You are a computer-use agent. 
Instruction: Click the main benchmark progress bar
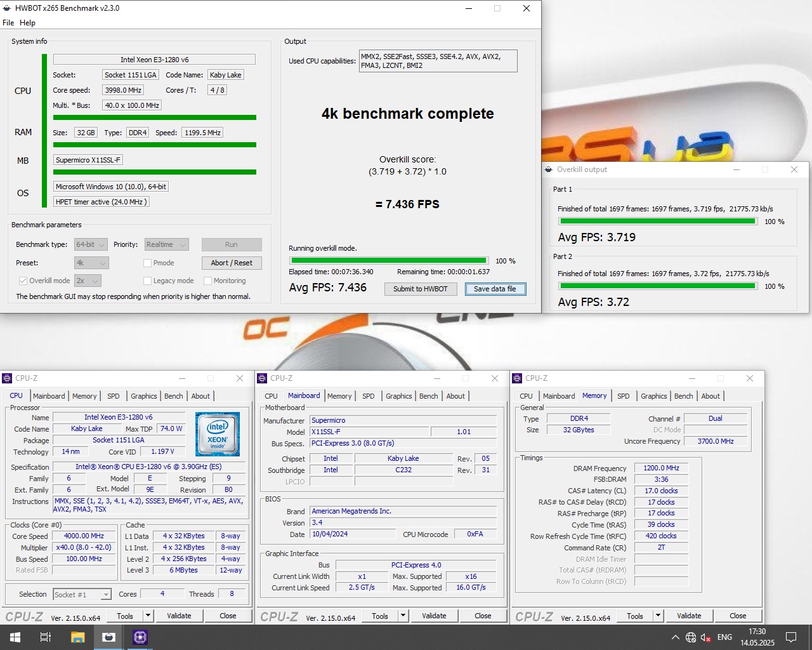[389, 260]
